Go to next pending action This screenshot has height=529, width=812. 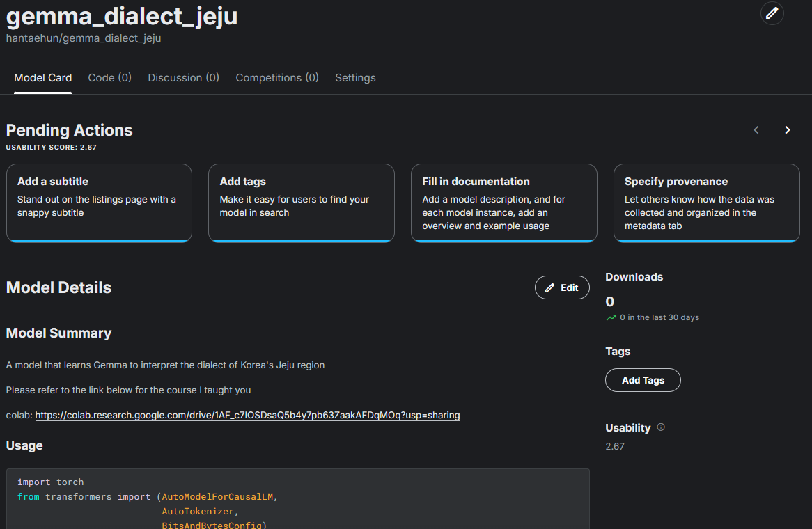coord(788,130)
